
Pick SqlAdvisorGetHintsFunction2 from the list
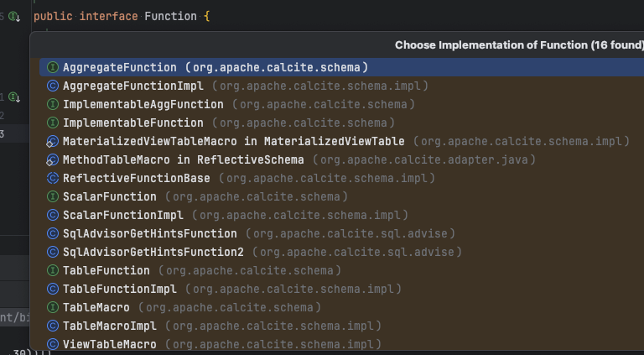click(x=153, y=252)
